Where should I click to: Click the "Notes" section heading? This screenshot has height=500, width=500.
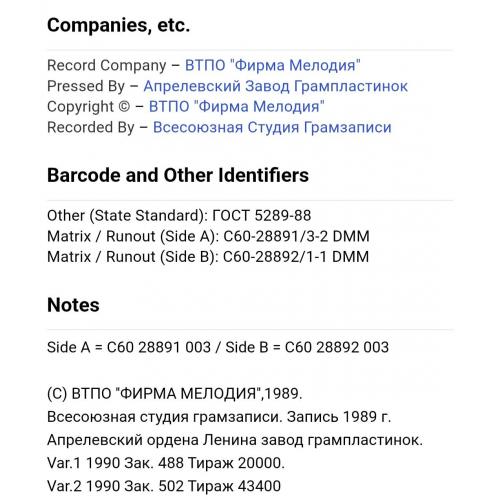click(73, 305)
